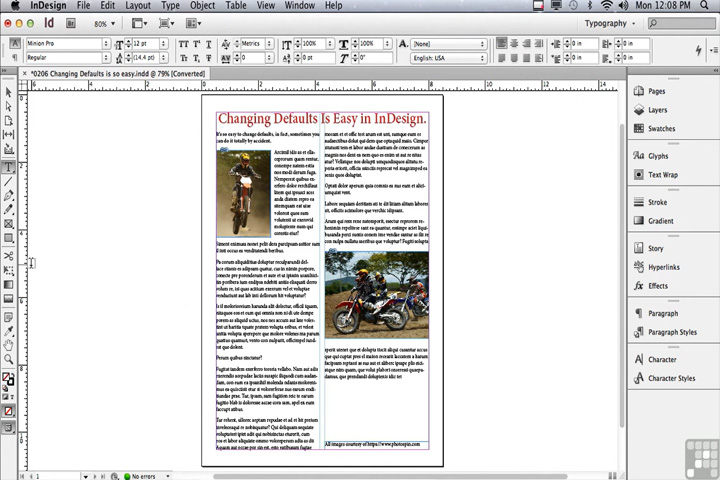Viewport: 720px width, 480px height.
Task: Select the Type tool in toolbox
Action: click(x=8, y=167)
